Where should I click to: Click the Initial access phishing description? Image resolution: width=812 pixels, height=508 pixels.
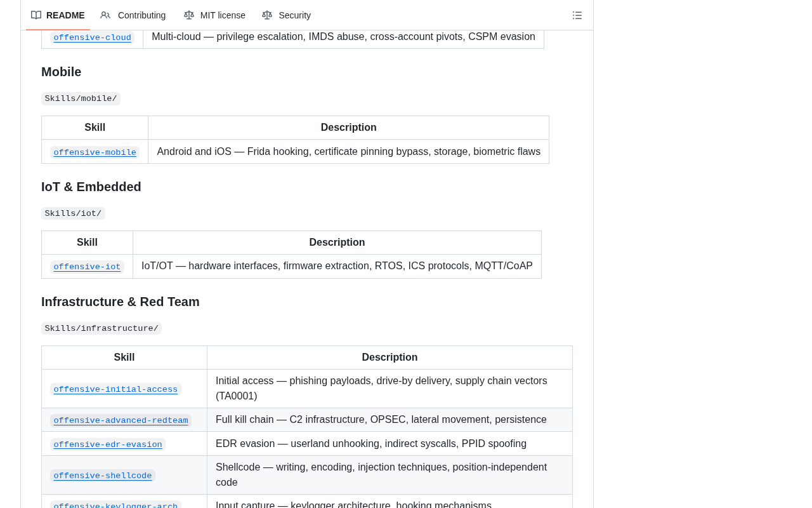(390, 389)
